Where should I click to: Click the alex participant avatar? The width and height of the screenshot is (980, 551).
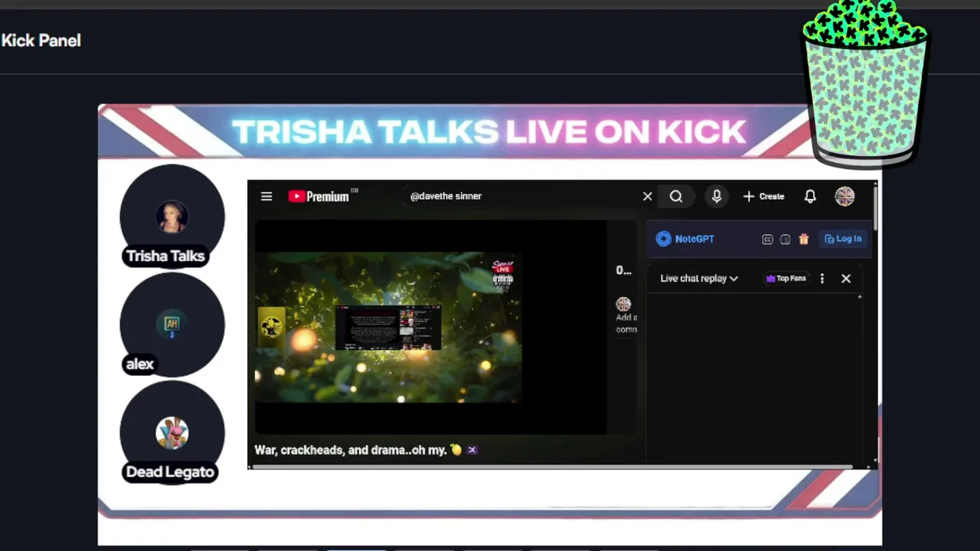[172, 324]
